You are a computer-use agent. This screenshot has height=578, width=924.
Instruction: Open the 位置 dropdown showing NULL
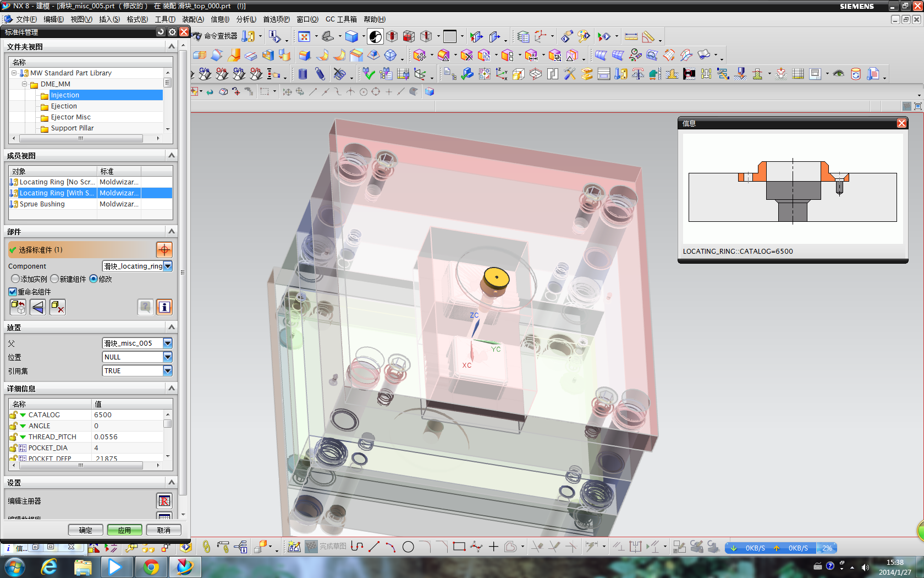pos(168,357)
